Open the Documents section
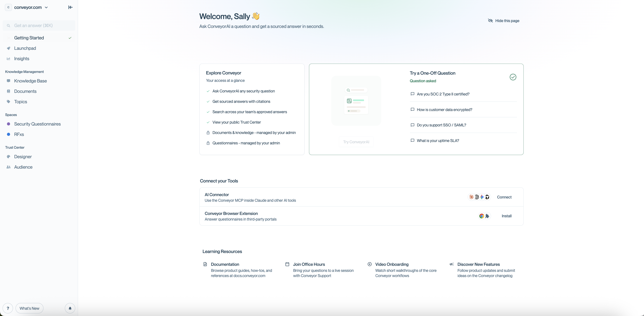644x316 pixels. 39,91
